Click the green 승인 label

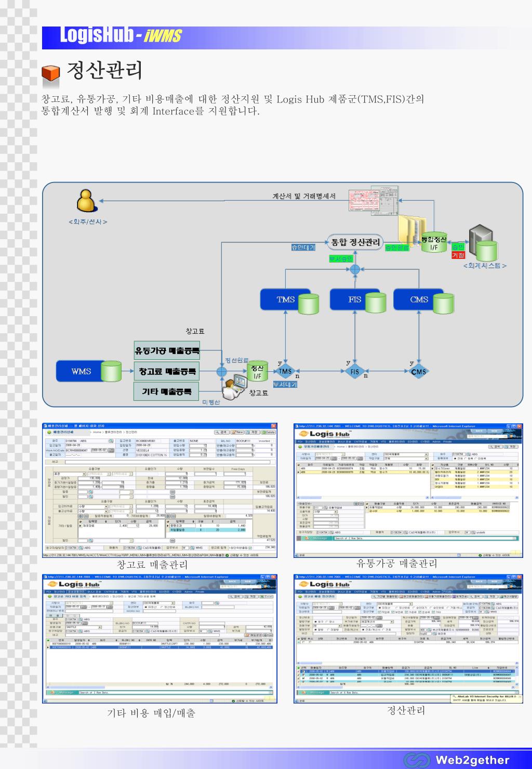coord(458,247)
